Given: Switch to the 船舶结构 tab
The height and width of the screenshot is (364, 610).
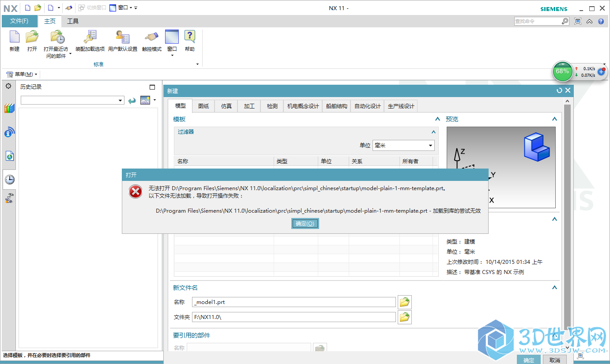Looking at the screenshot, I should click(x=337, y=106).
